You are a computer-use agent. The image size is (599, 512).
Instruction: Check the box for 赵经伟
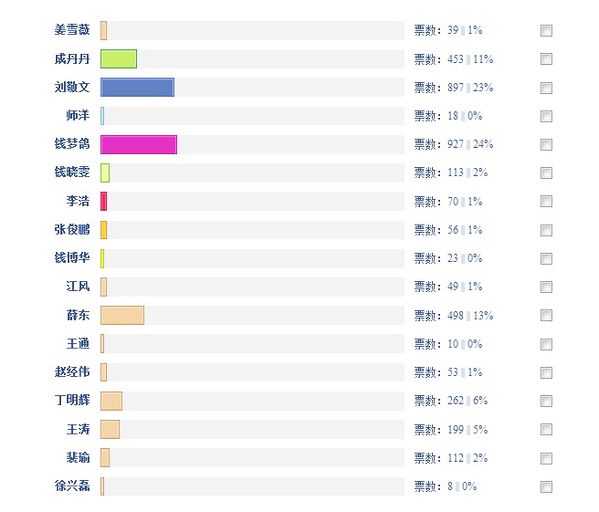tap(546, 373)
